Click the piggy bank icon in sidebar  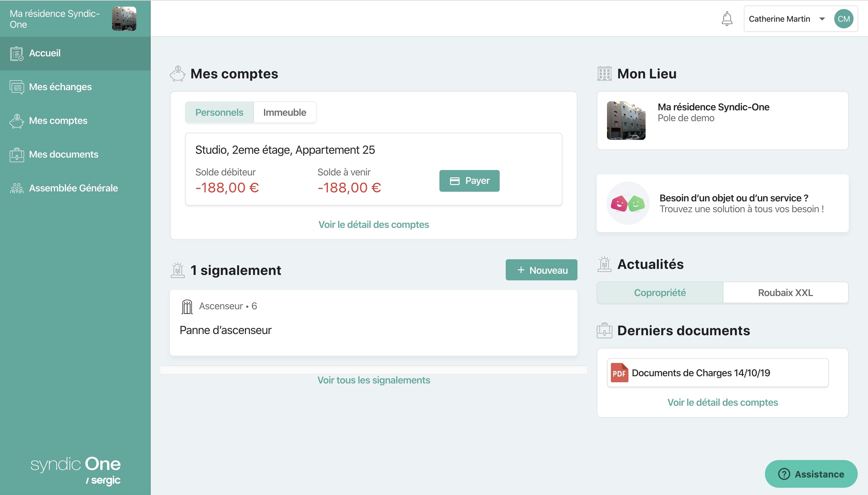[17, 121]
